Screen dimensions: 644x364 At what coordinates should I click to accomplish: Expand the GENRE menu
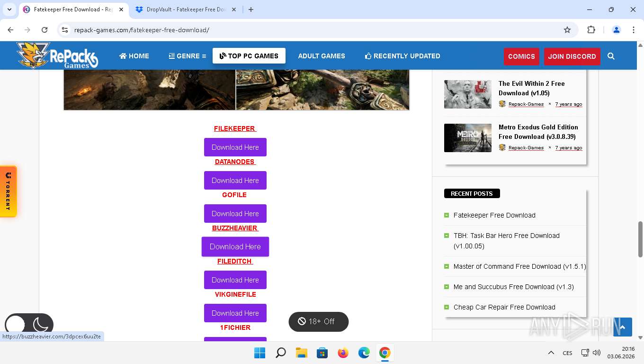(x=188, y=56)
